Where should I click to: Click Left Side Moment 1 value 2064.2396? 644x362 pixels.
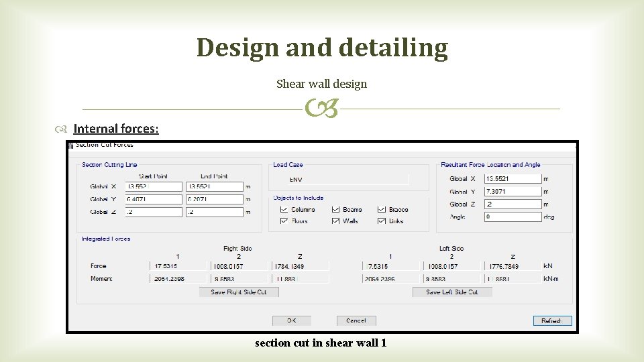391,279
